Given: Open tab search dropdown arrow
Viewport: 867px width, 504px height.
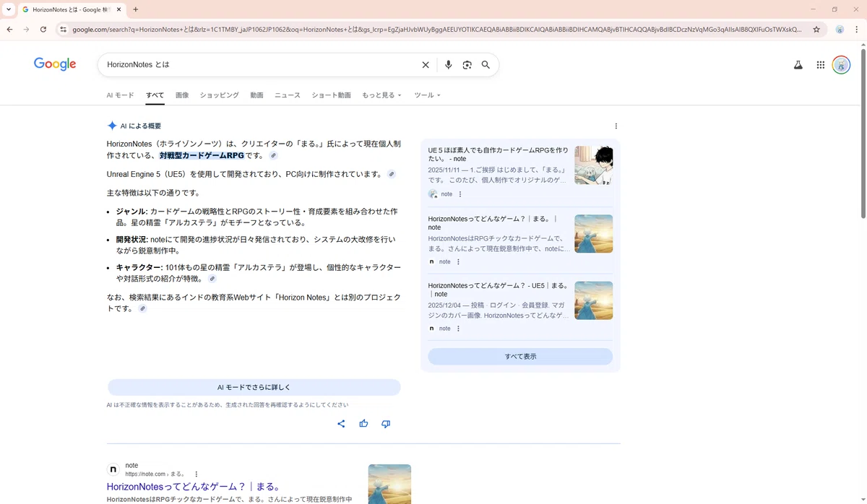Looking at the screenshot, I should 8,9.
